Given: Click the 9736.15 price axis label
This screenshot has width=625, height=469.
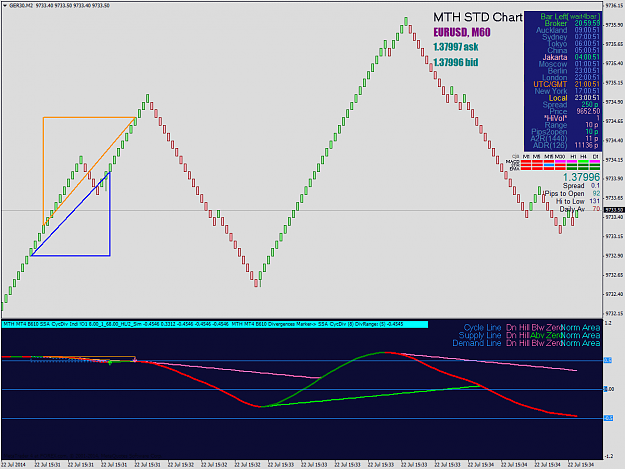Looking at the screenshot, I should tap(614, 6).
